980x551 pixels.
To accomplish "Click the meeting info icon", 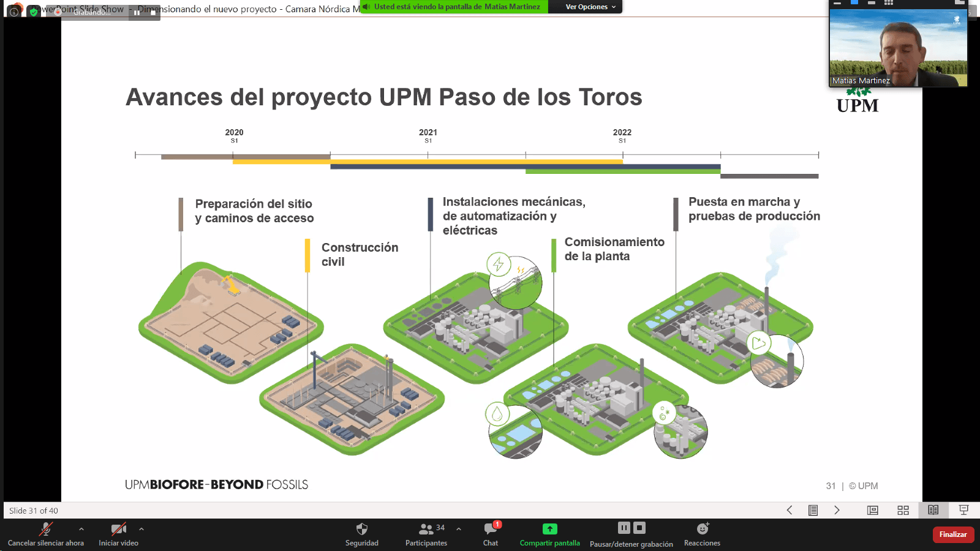I will click(x=14, y=12).
